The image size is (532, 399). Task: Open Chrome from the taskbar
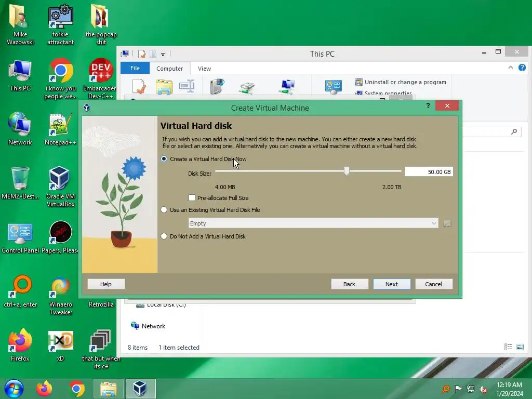point(77,389)
